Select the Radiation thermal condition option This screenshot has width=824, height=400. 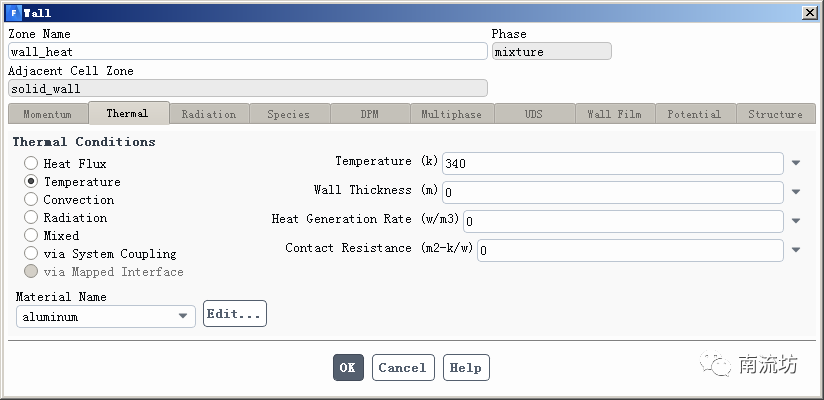pos(32,218)
